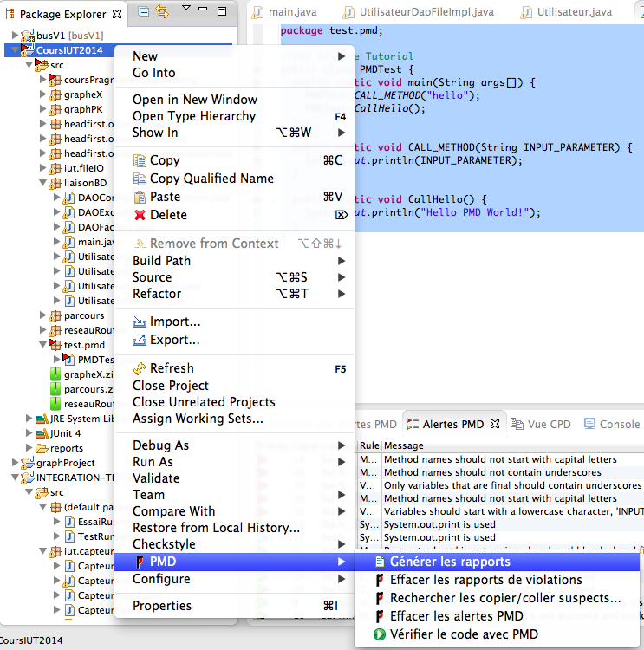Choose Effacer les alertes PMD
This screenshot has height=650, width=644.
pos(456,616)
